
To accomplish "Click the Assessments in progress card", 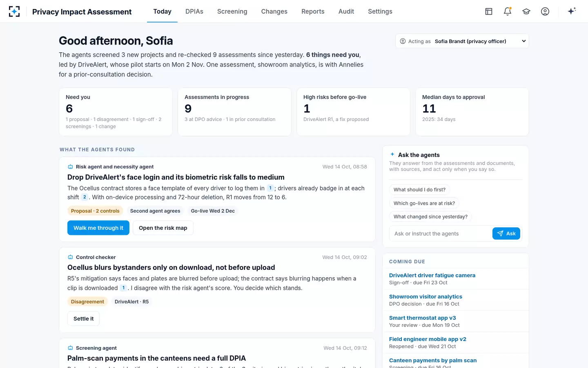I will (x=234, y=112).
